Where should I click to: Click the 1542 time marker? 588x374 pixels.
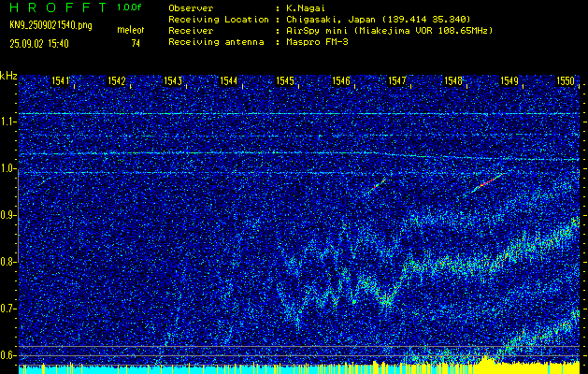click(x=116, y=80)
